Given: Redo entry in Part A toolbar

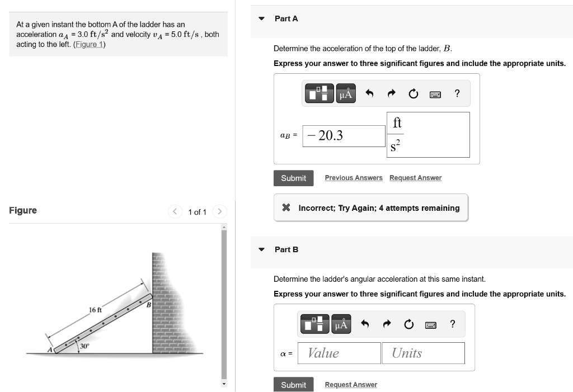Looking at the screenshot, I should click(391, 94).
